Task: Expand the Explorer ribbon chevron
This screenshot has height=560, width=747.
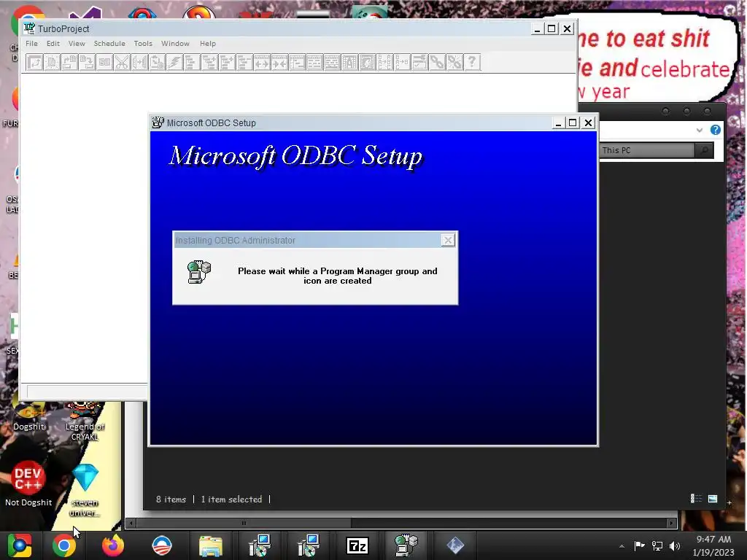Action: click(699, 130)
